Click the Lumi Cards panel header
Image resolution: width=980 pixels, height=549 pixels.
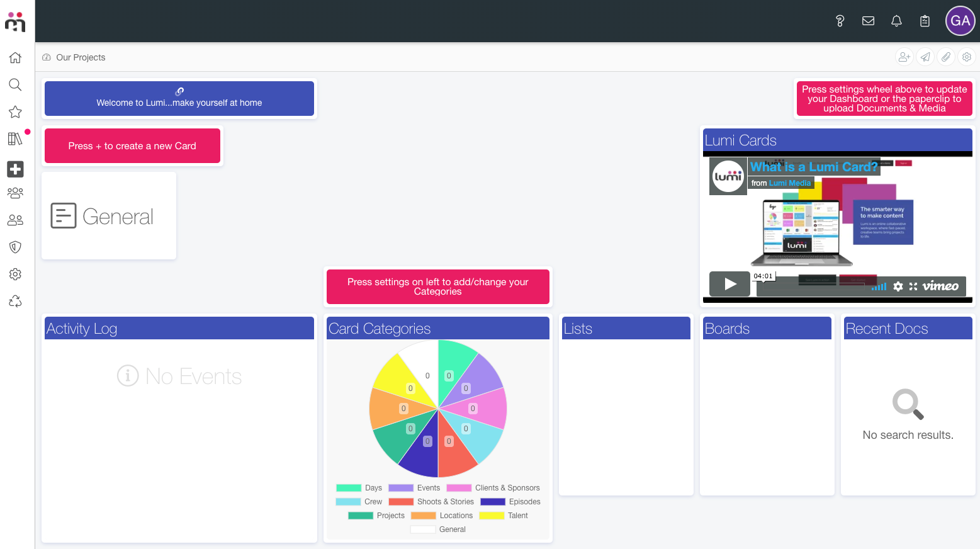(838, 140)
